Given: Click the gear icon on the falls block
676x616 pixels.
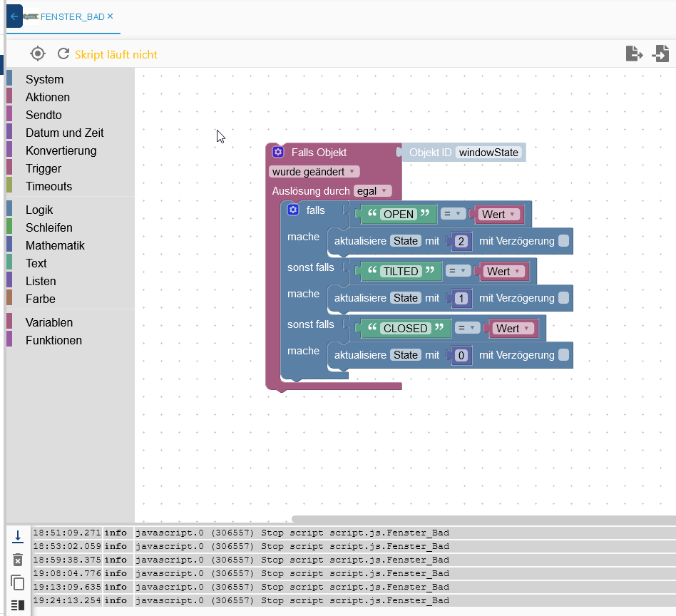Looking at the screenshot, I should coord(292,210).
